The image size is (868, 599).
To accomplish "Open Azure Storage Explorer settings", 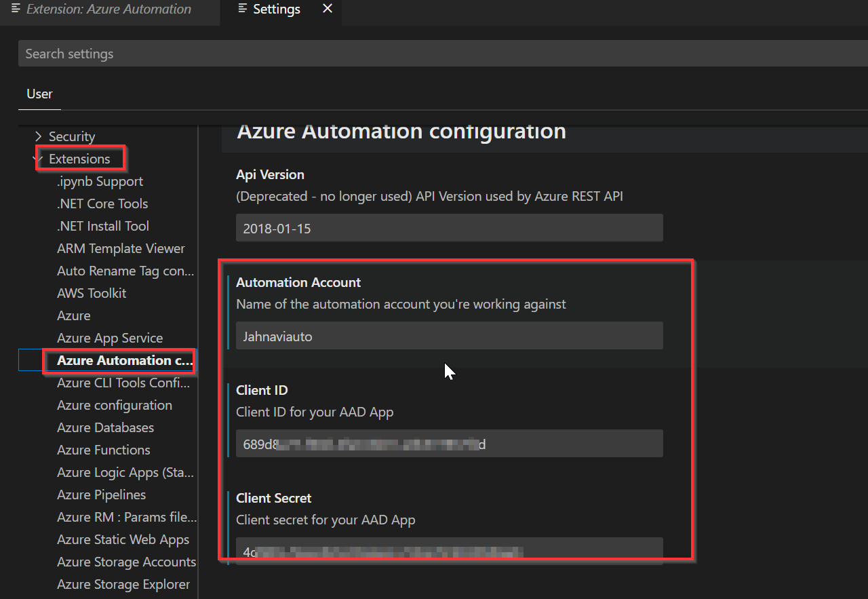I will pos(123,584).
